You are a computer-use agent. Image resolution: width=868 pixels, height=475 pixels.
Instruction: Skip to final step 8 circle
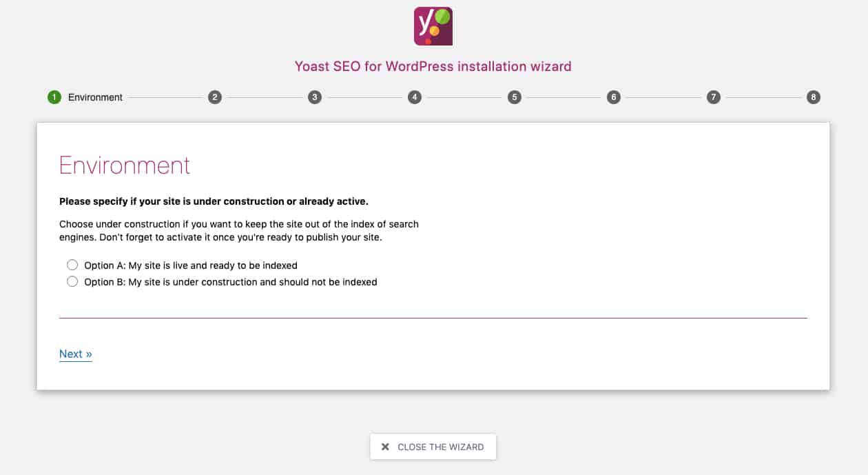814,97
